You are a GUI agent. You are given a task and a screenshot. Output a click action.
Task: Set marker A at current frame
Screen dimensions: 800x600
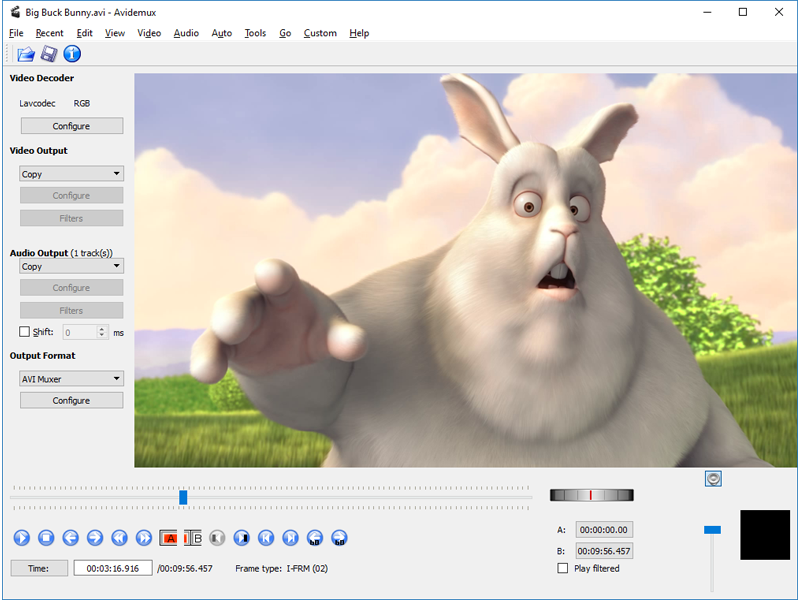[x=169, y=538]
